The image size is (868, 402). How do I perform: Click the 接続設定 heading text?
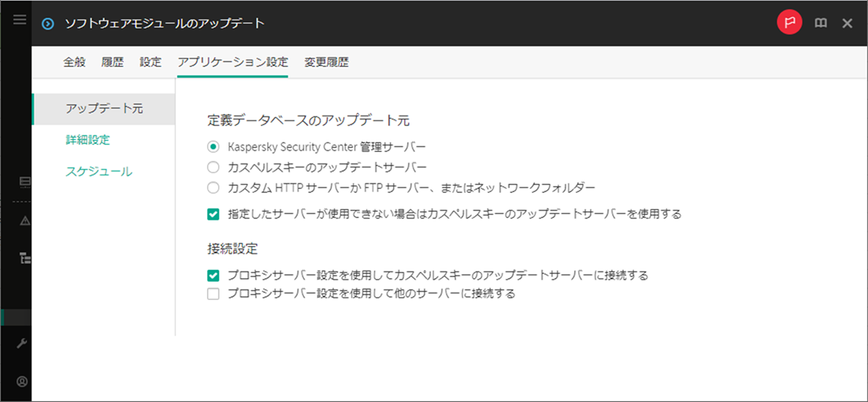click(x=232, y=249)
